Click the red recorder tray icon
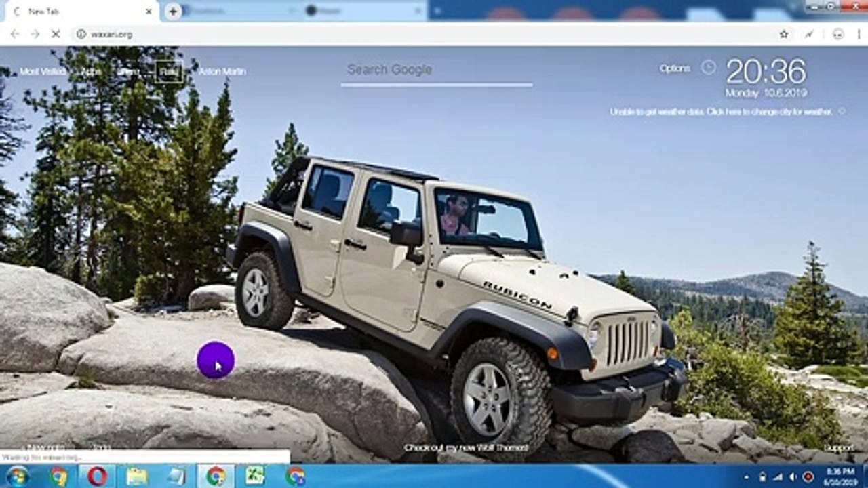 pos(808,476)
